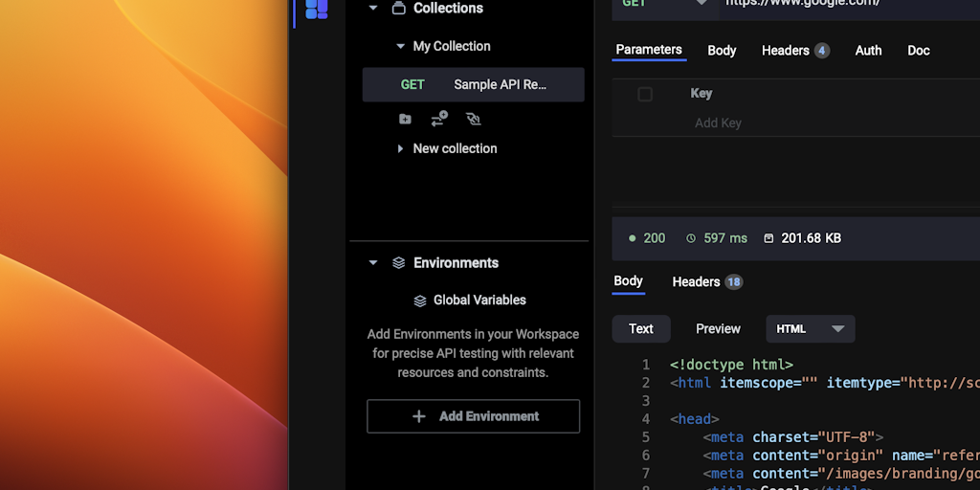Open the HTML response format dropdown
Viewport: 980px width, 490px height.
[x=810, y=329]
